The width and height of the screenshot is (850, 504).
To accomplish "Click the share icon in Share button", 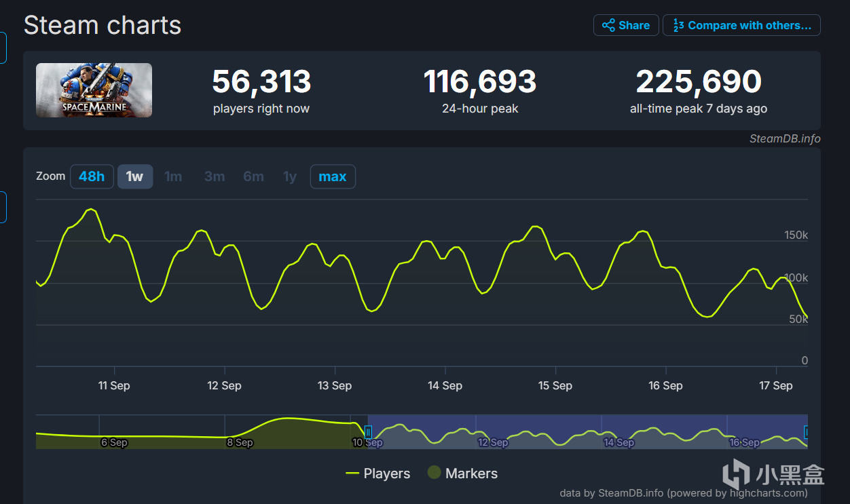I will click(x=608, y=25).
